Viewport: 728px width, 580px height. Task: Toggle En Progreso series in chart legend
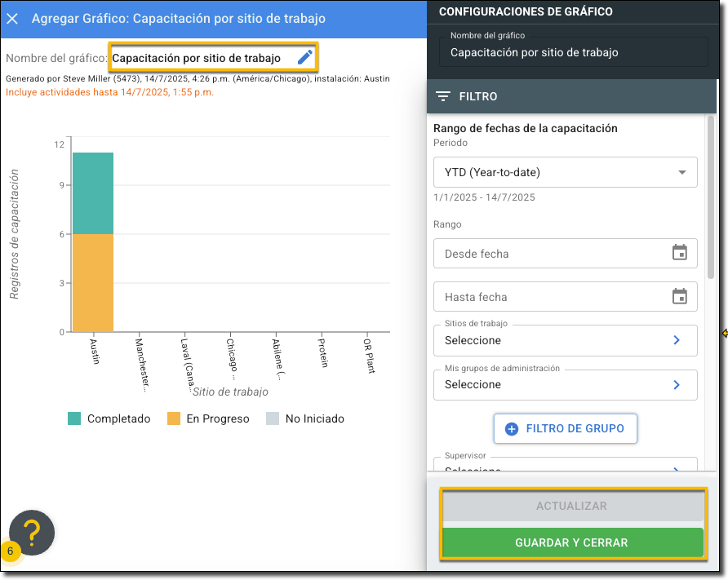(x=207, y=418)
